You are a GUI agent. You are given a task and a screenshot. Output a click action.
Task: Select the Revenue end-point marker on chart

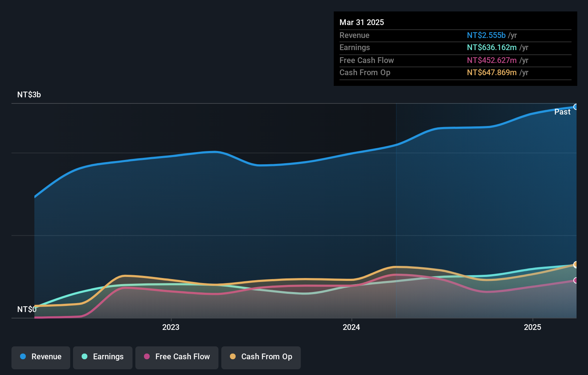(576, 107)
